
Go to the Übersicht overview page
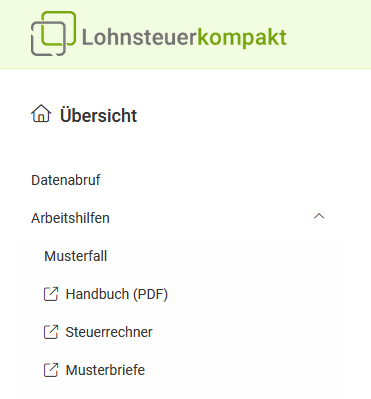[98, 115]
